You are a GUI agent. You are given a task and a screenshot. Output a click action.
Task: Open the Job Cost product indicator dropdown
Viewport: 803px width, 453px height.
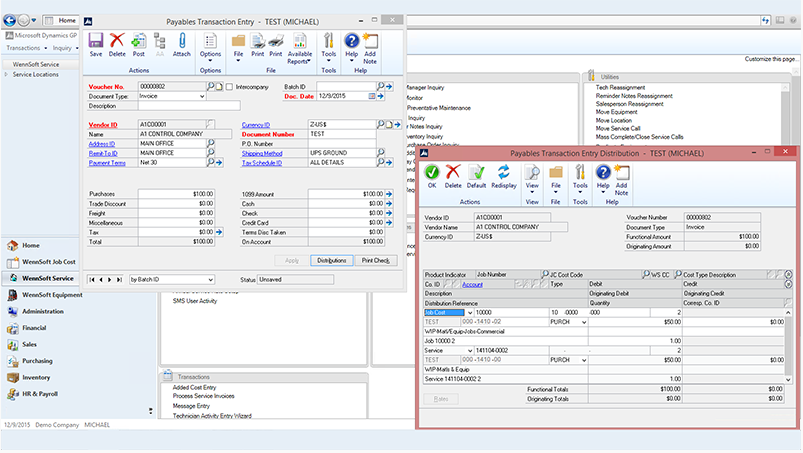pyautogui.click(x=470, y=313)
